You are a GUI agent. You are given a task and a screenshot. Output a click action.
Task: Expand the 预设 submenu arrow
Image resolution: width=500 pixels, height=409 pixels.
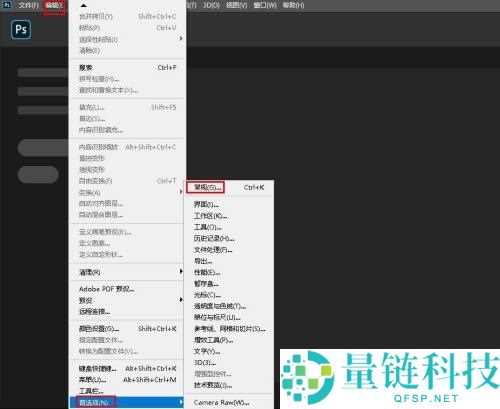[x=181, y=300]
